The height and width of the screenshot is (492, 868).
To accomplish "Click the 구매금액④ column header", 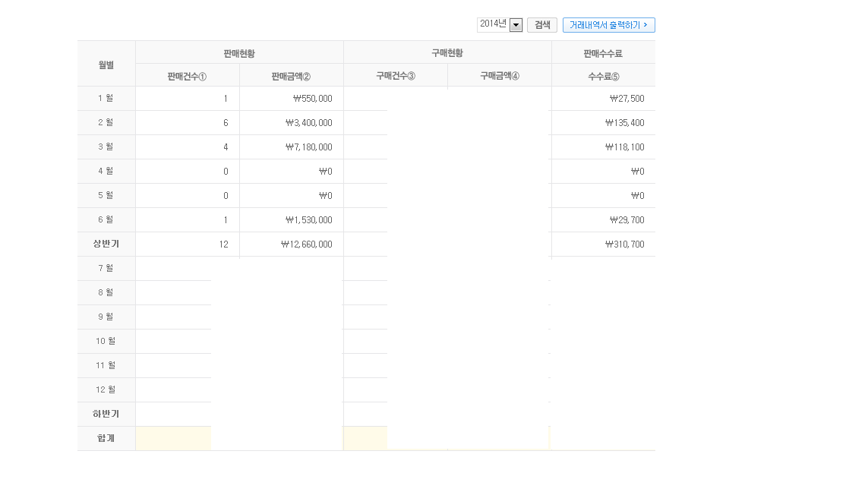I will tap(500, 76).
